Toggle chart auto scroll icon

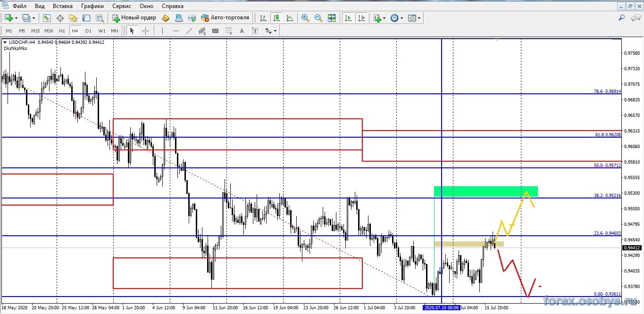pyautogui.click(x=348, y=18)
